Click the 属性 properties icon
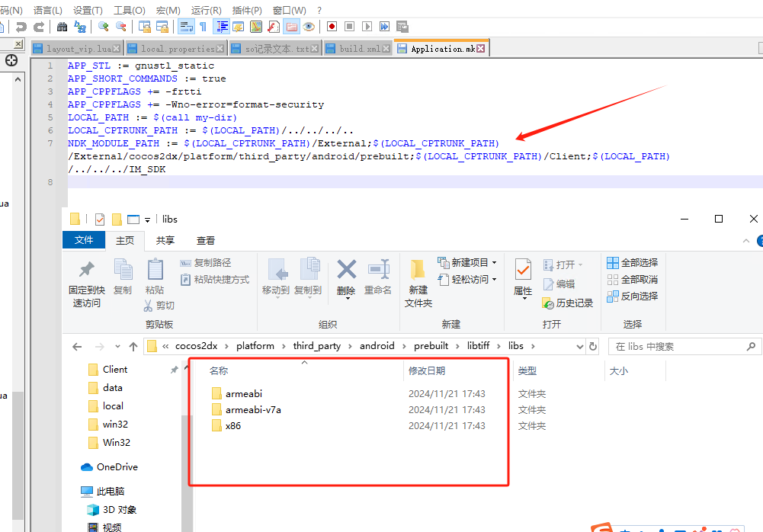The image size is (763, 532). 523,270
